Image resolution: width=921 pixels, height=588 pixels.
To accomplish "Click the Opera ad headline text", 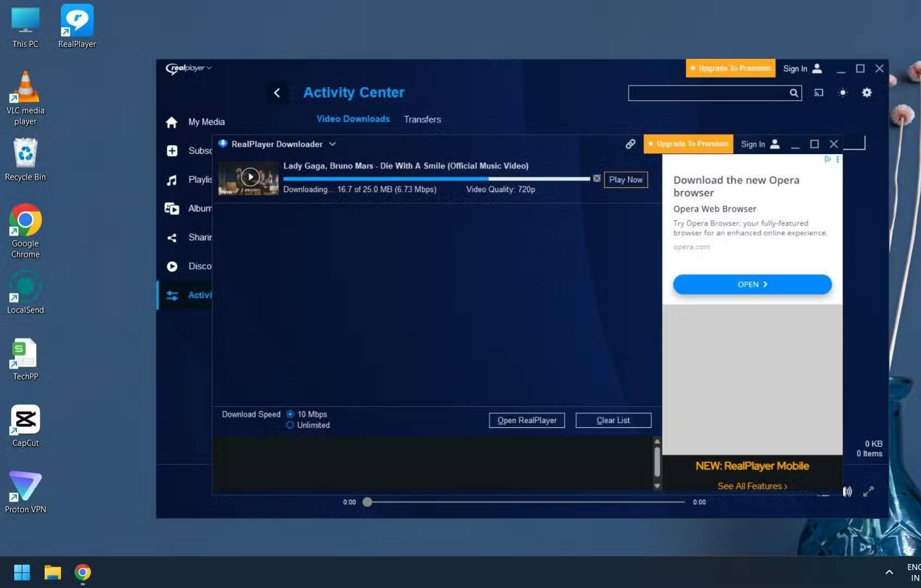I will click(x=736, y=186).
